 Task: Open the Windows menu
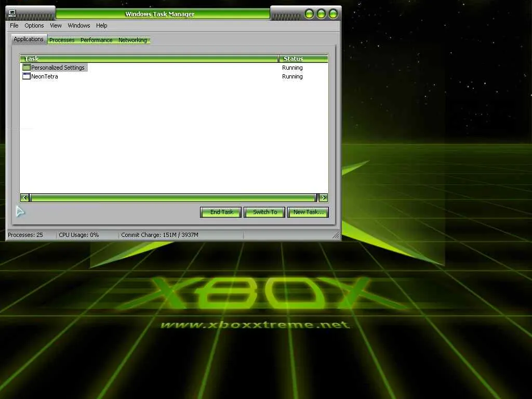click(79, 25)
